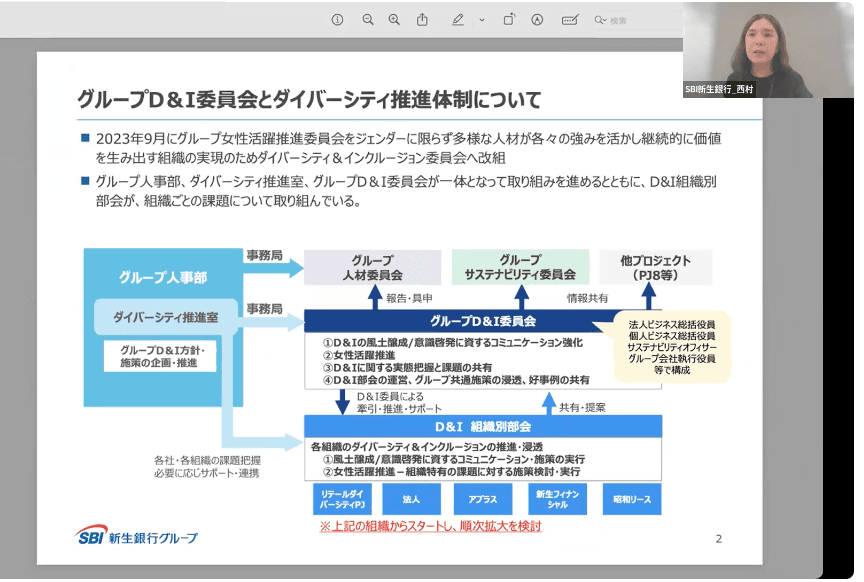Viewport: 864px width, 582px height.
Task: Expand search options magnifier dropdown
Action: pyautogui.click(x=600, y=19)
